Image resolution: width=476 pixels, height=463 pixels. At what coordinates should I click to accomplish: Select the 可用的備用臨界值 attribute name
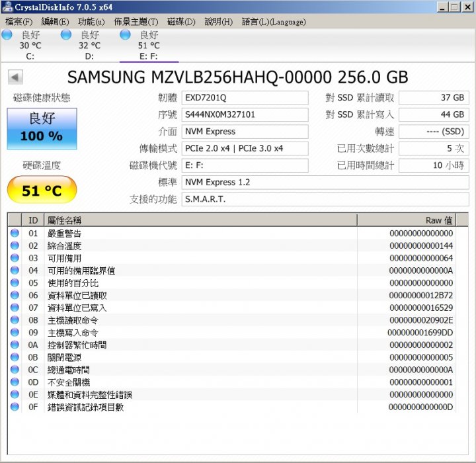coord(81,271)
